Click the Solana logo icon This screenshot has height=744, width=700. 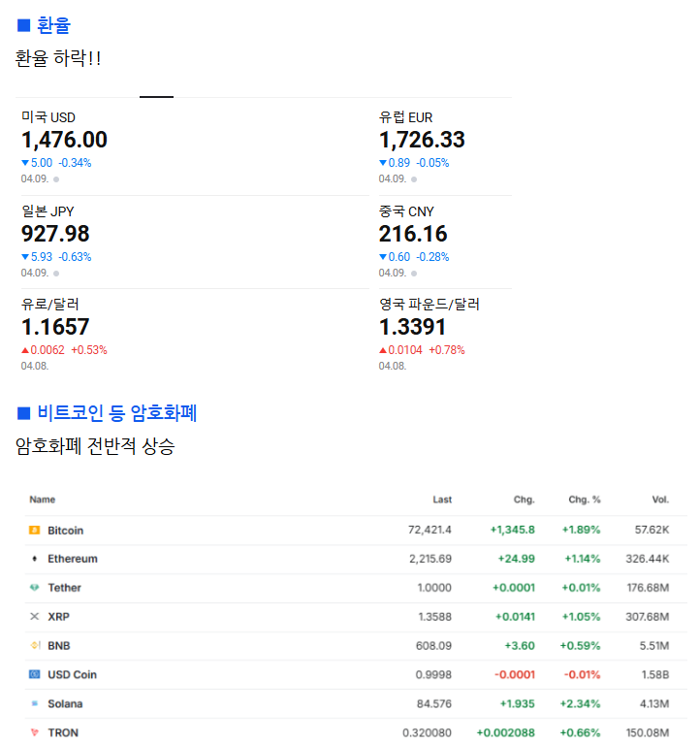tap(34, 703)
